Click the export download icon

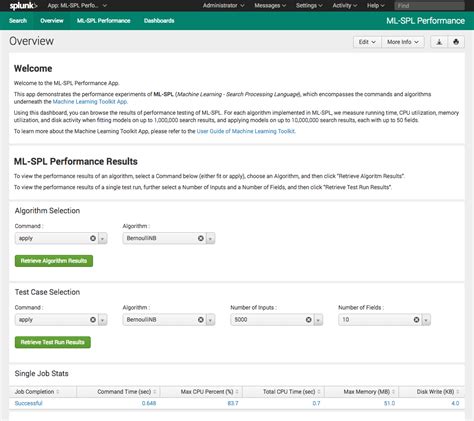tap(439, 42)
